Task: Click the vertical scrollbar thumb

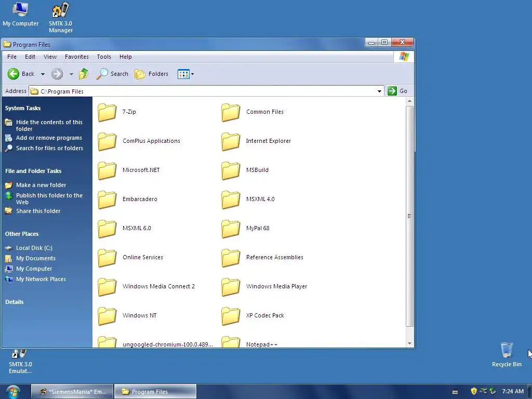Action: click(x=409, y=216)
